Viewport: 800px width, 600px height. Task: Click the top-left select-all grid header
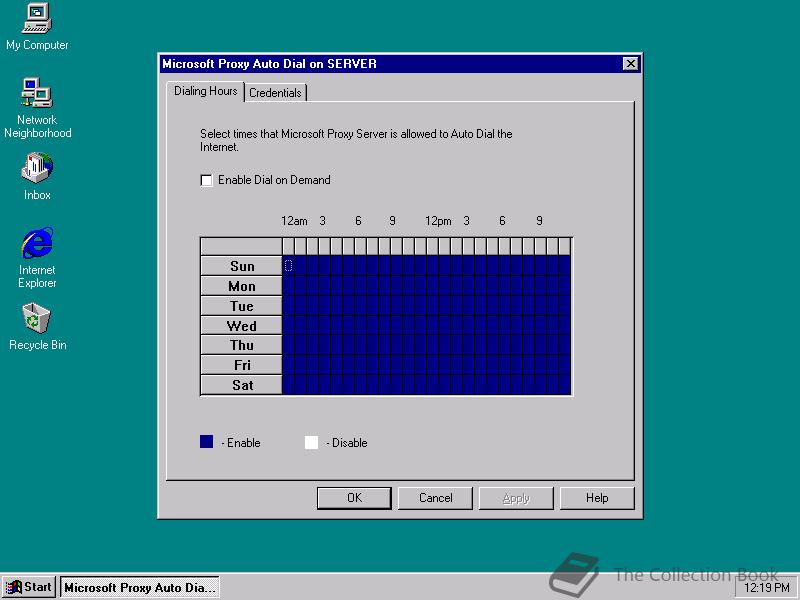coord(241,246)
